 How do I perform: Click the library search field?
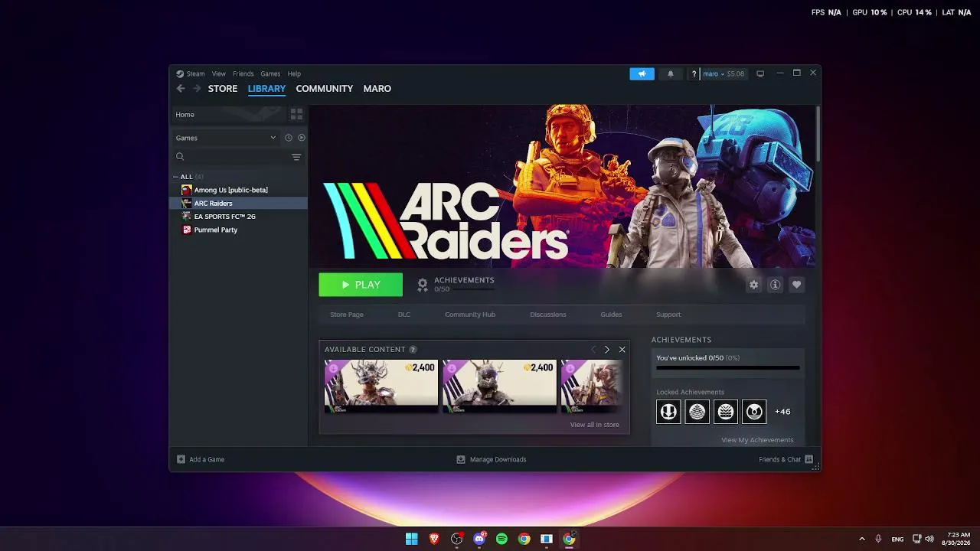[x=232, y=157]
